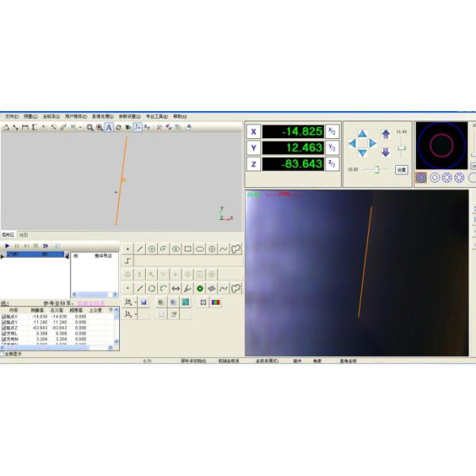The width and height of the screenshot is (476, 476).
Task: Open the RGB color bars icon
Action: pyautogui.click(x=216, y=302)
